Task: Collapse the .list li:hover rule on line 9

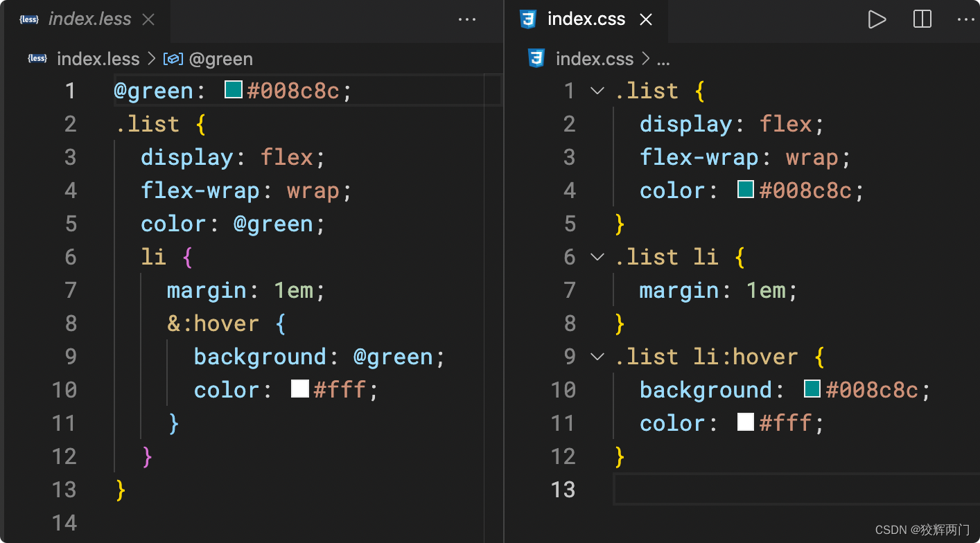Action: click(597, 356)
